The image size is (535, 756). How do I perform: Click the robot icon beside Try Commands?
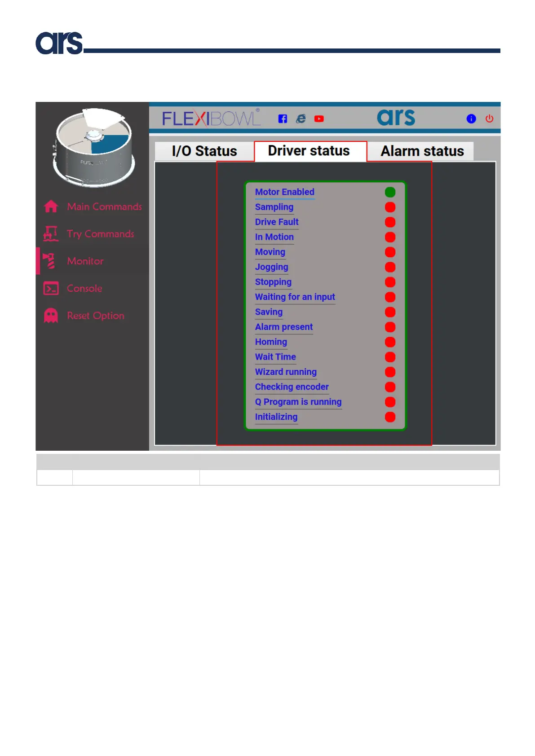point(51,233)
